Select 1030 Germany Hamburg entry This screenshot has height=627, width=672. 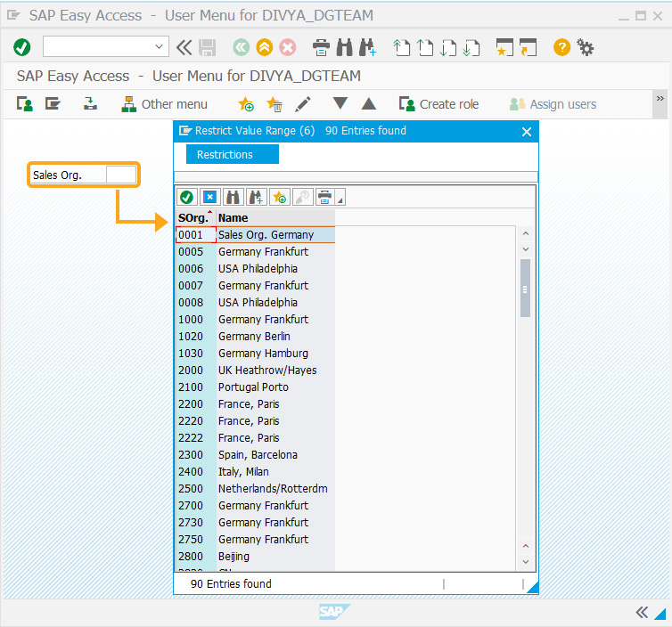click(256, 354)
